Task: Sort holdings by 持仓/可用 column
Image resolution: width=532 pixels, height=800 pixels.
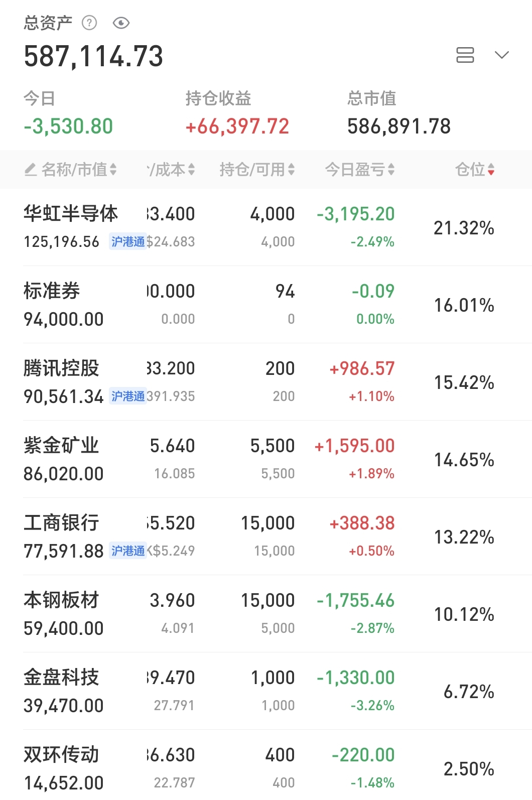Action: tap(257, 170)
